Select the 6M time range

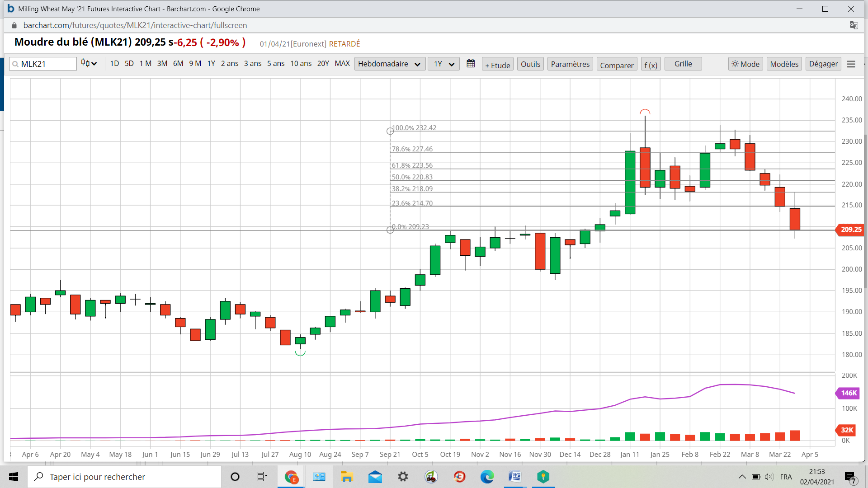(x=178, y=63)
